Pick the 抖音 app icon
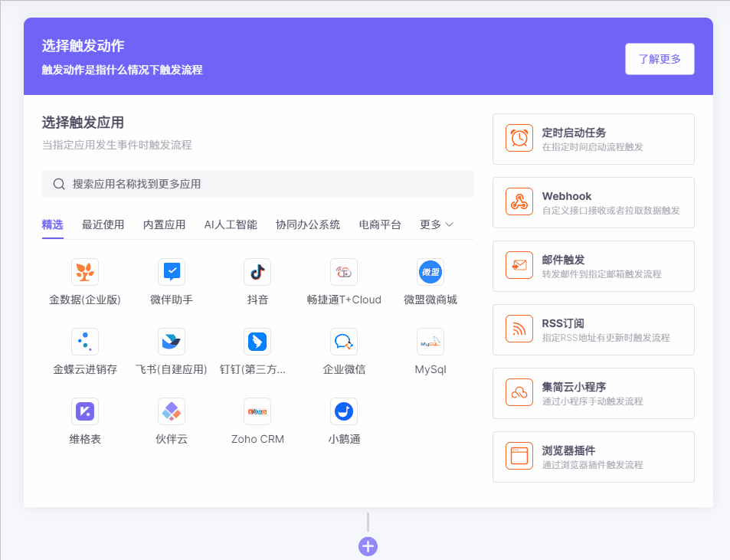Screen dimensions: 730x560 [257, 272]
